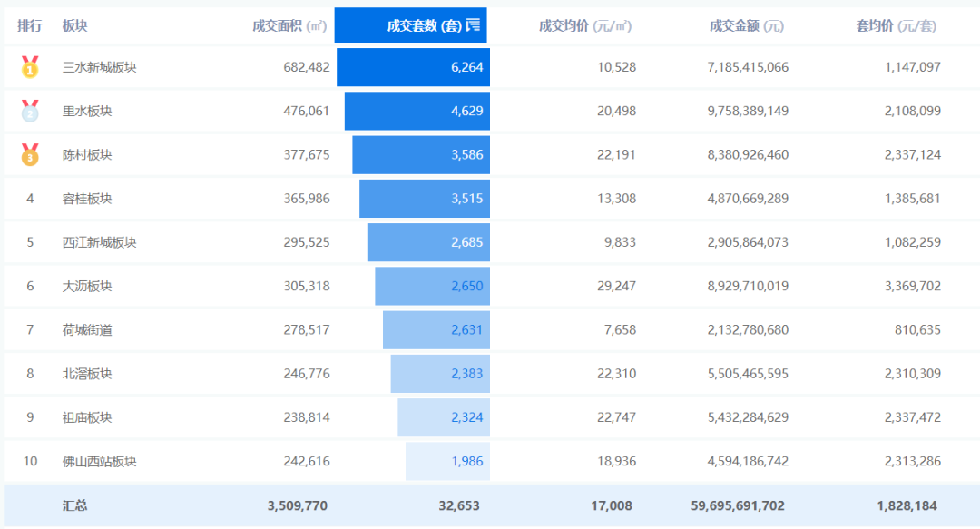980x529 pixels.
Task: Open the 陈村板块 entry
Action: tap(87, 155)
